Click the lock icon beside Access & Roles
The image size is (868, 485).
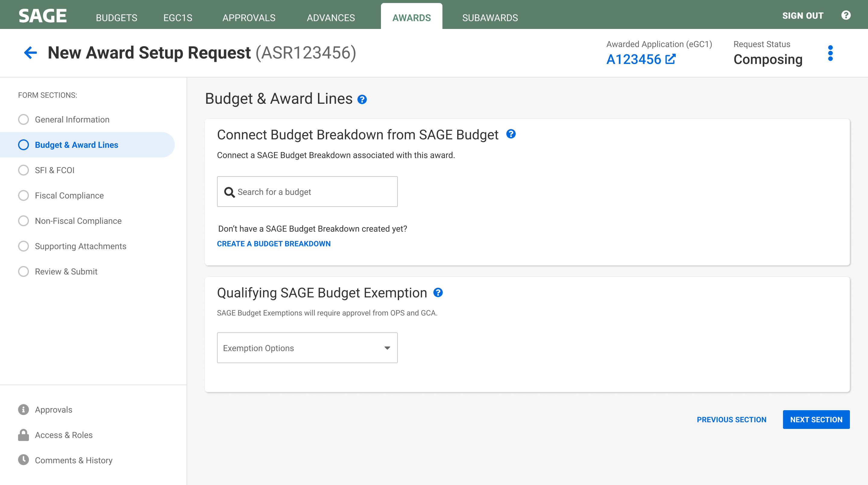pyautogui.click(x=23, y=435)
